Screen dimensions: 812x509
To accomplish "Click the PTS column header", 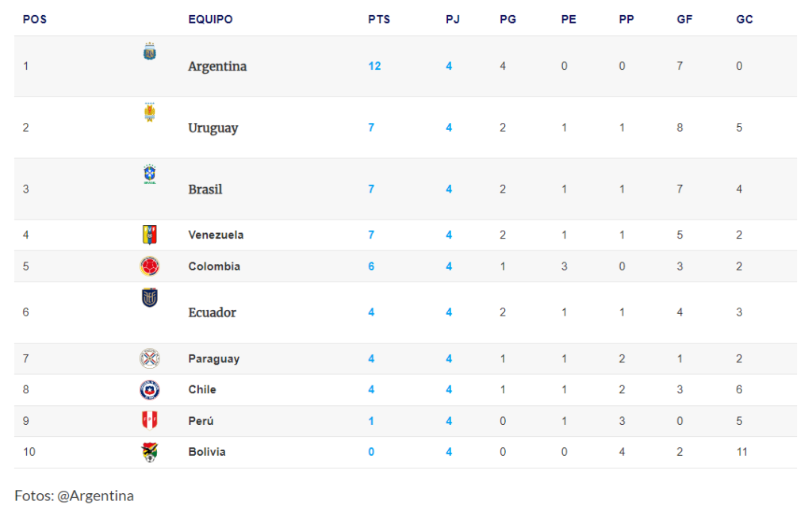I will pyautogui.click(x=379, y=20).
